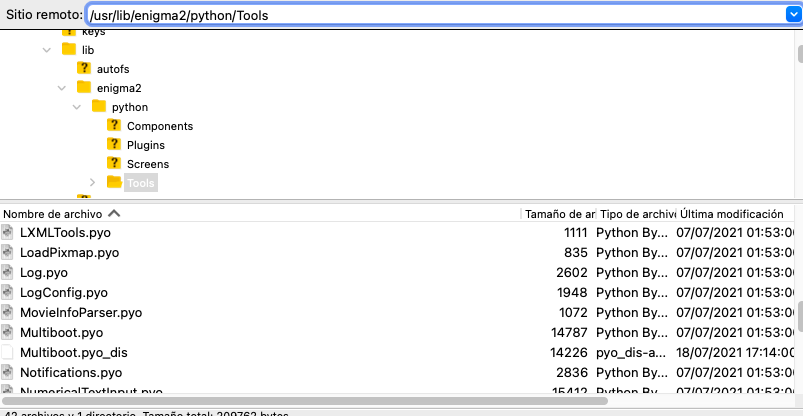803x416 pixels.
Task: Click the autofs unknown-folder icon
Action: (x=84, y=69)
